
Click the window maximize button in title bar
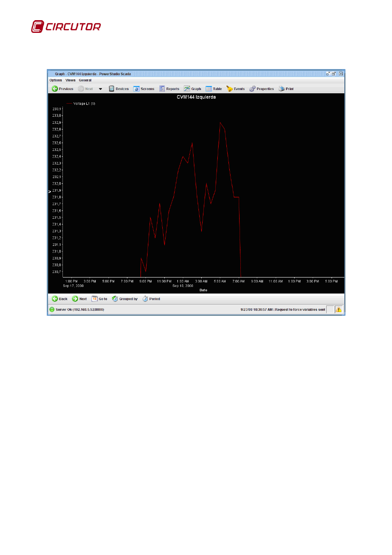point(334,74)
